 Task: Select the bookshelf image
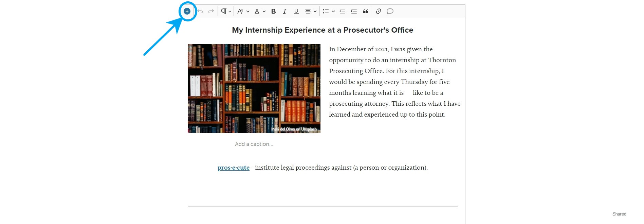[x=254, y=88]
